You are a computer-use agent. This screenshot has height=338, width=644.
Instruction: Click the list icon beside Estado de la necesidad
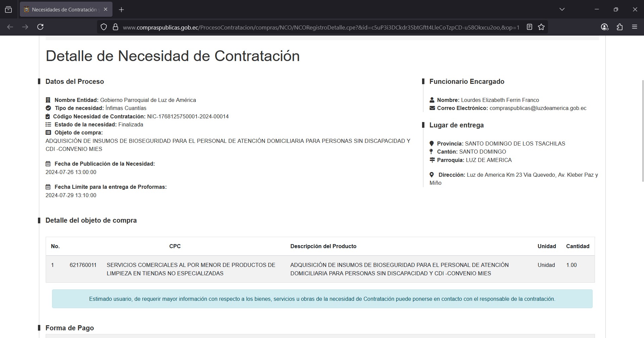point(48,124)
